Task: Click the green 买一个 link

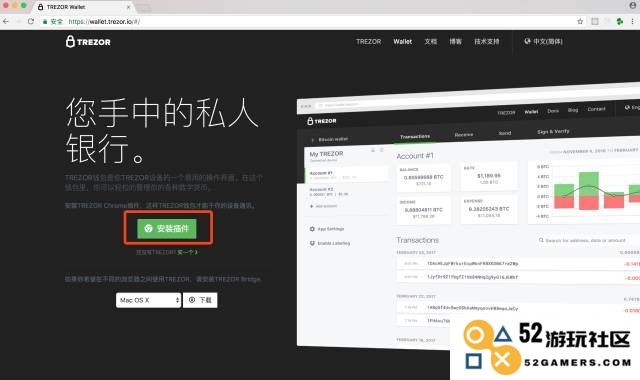Action: [x=187, y=252]
